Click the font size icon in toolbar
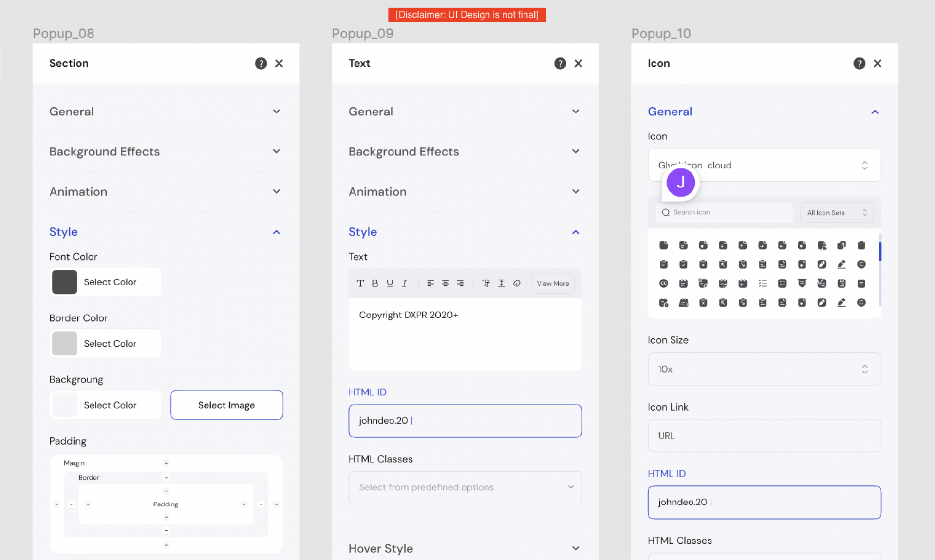 486,283
